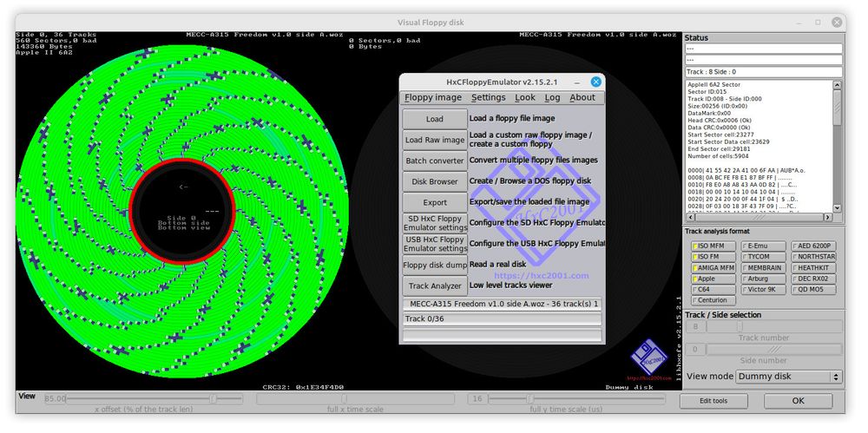868x433 pixels.
Task: Open the About menu
Action: click(582, 97)
